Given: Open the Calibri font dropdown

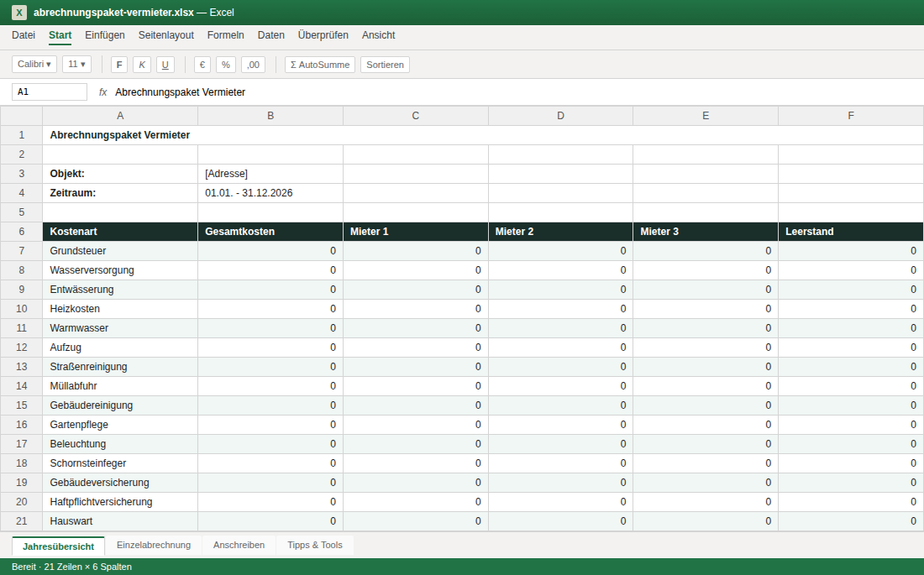Looking at the screenshot, I should [34, 65].
